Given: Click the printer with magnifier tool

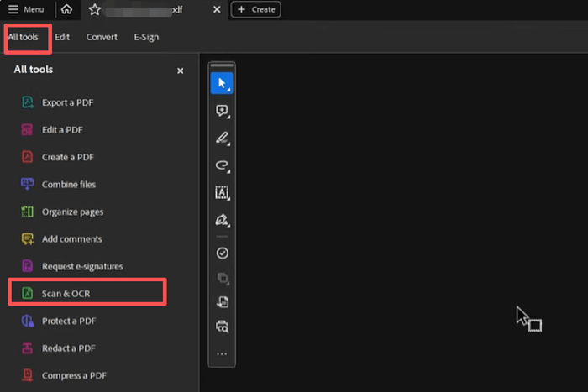Looking at the screenshot, I should coord(222,327).
